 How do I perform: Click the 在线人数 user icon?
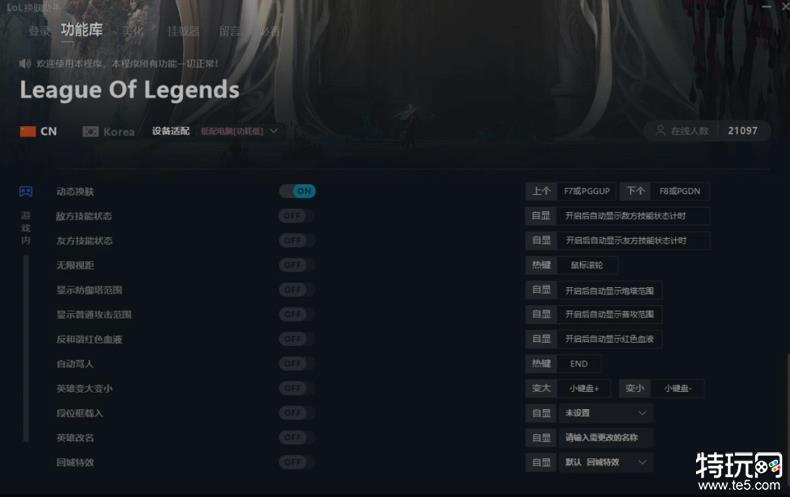[x=660, y=131]
